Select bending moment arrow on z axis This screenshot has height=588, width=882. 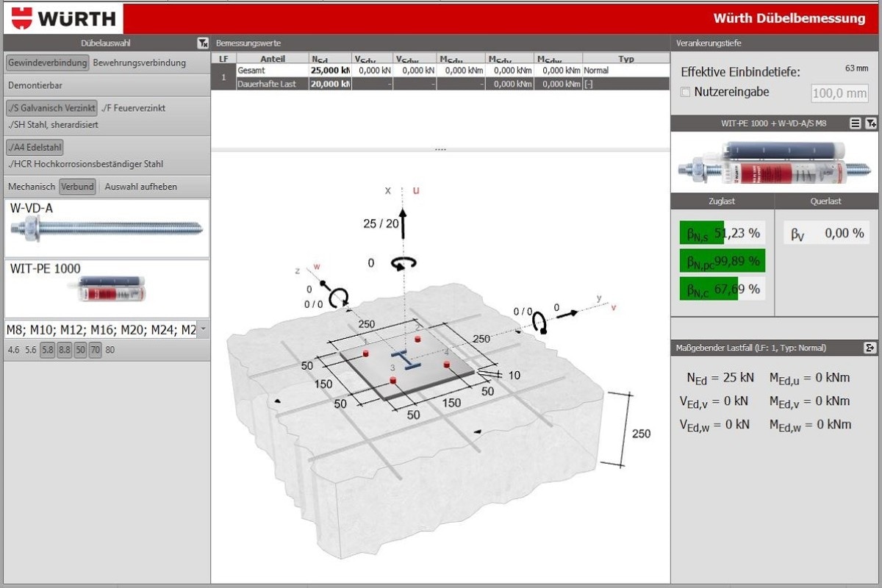click(339, 298)
